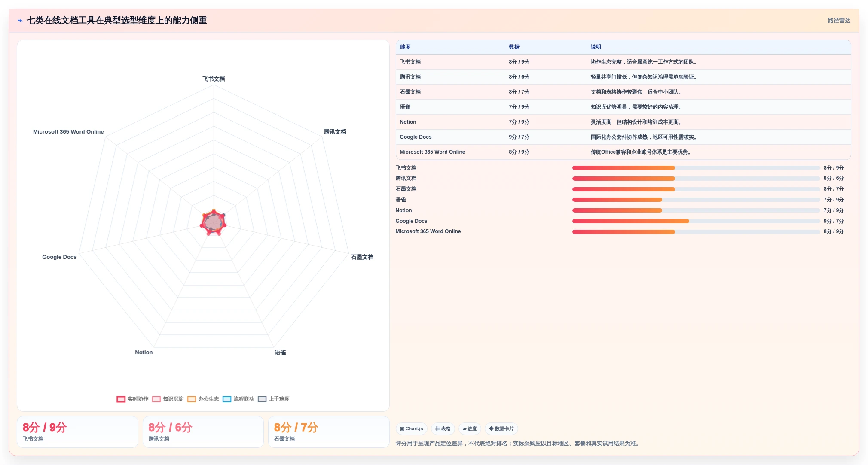This screenshot has height=465, width=868.
Task: Click the Chart.js tag chip
Action: (x=411, y=429)
